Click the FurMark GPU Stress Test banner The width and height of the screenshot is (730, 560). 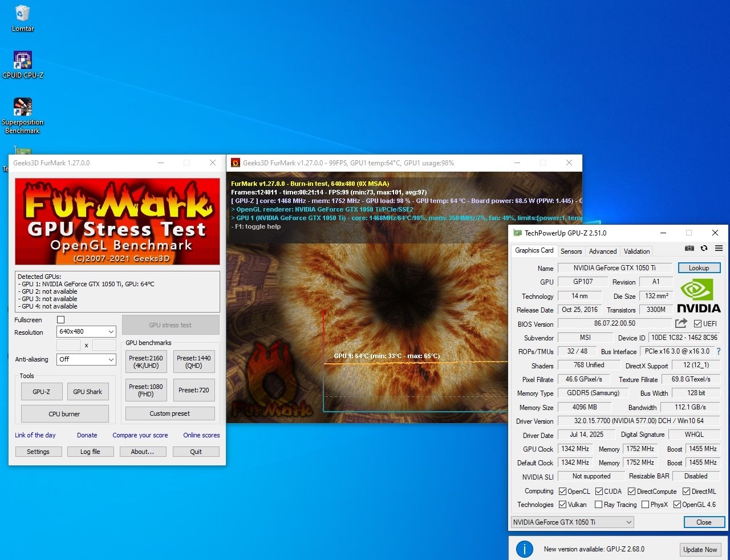pyautogui.click(x=117, y=221)
